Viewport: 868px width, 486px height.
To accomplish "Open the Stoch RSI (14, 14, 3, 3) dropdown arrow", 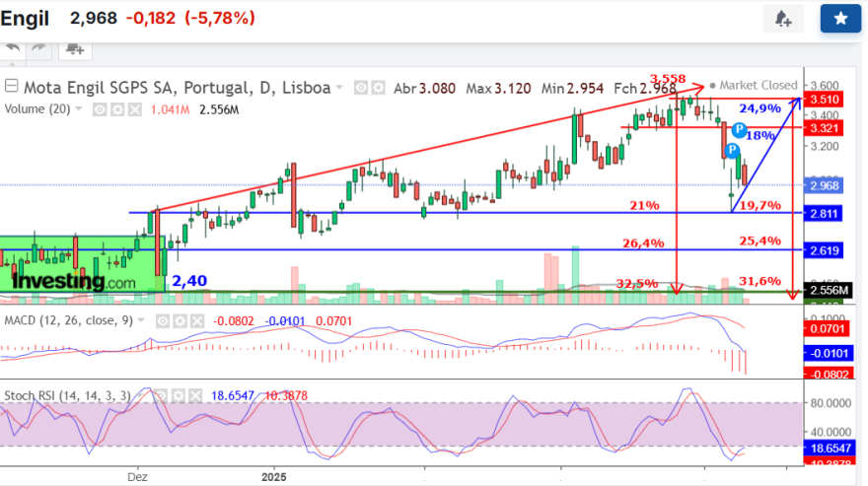I will coord(139,395).
